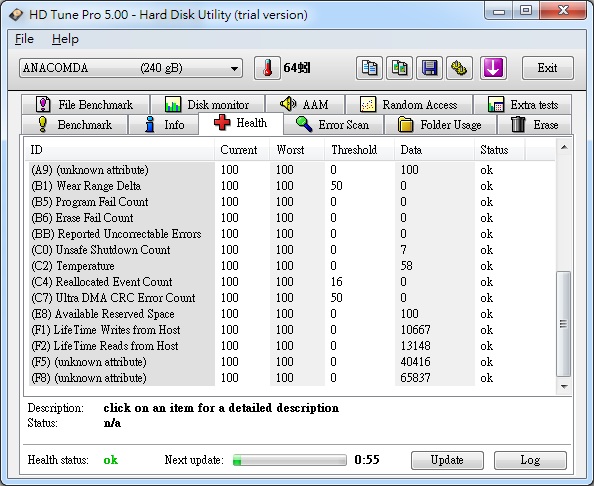Click the Log button
The width and height of the screenshot is (594, 486).
pos(530,460)
